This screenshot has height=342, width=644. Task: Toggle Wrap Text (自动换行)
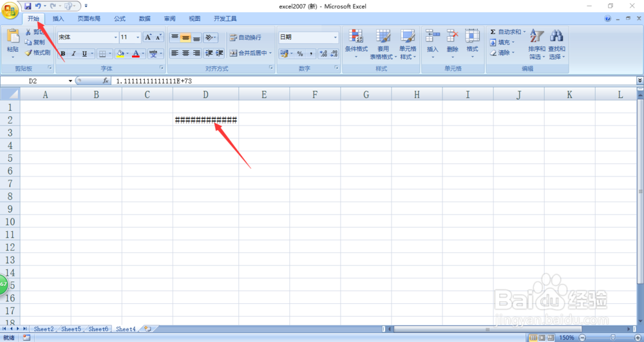(x=245, y=38)
